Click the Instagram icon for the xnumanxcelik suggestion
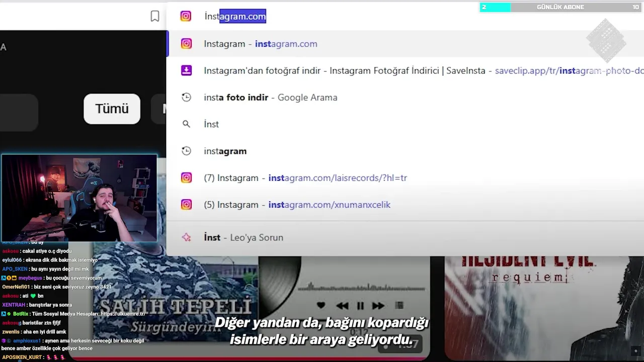The width and height of the screenshot is (644, 362). pyautogui.click(x=186, y=205)
